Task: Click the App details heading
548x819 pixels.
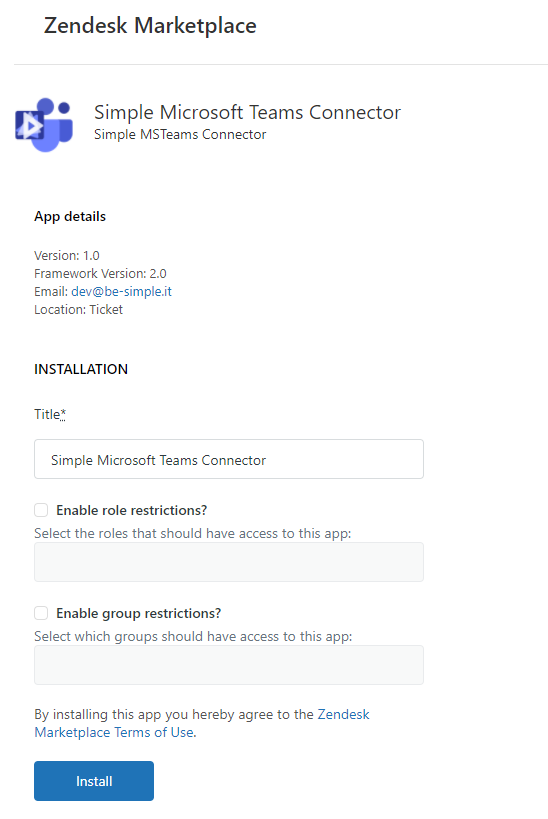Action: coord(70,216)
